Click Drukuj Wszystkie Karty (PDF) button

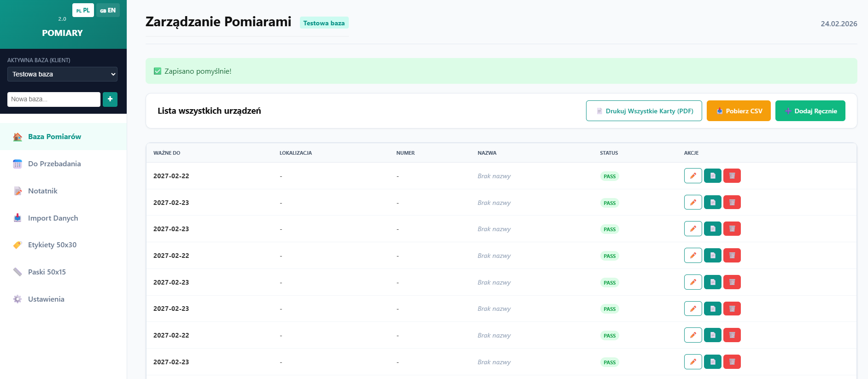pos(644,111)
